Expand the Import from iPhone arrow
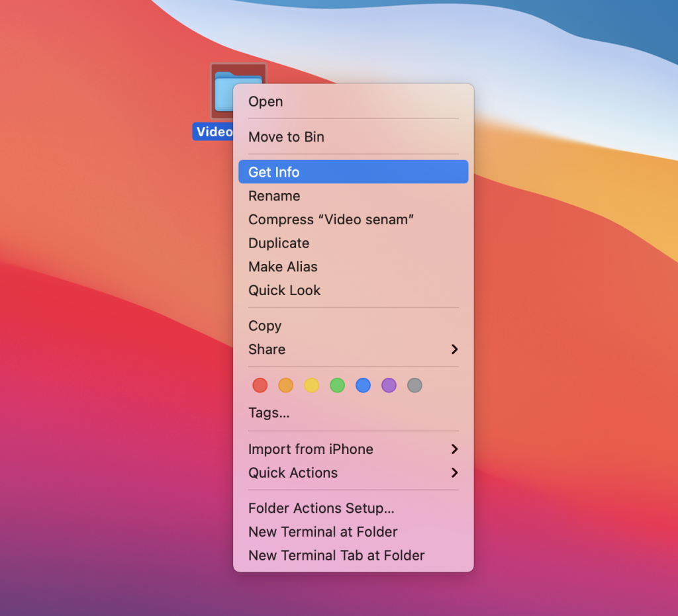 tap(454, 449)
